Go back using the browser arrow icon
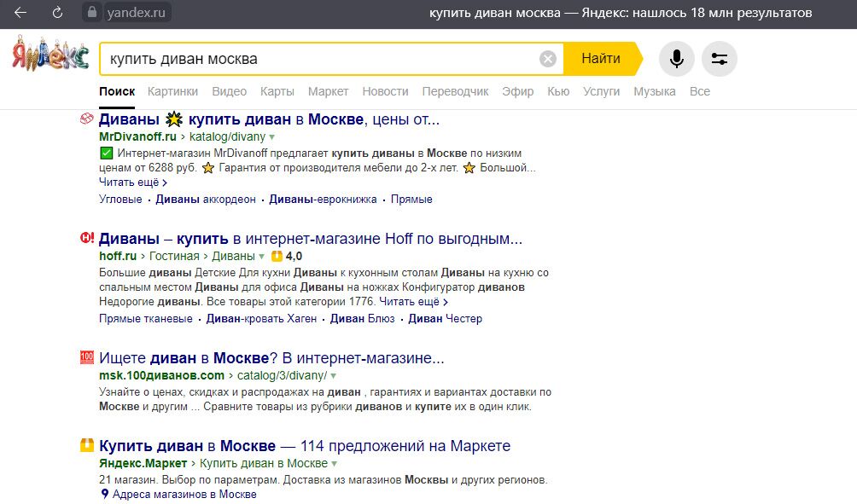The image size is (857, 504). point(21,13)
